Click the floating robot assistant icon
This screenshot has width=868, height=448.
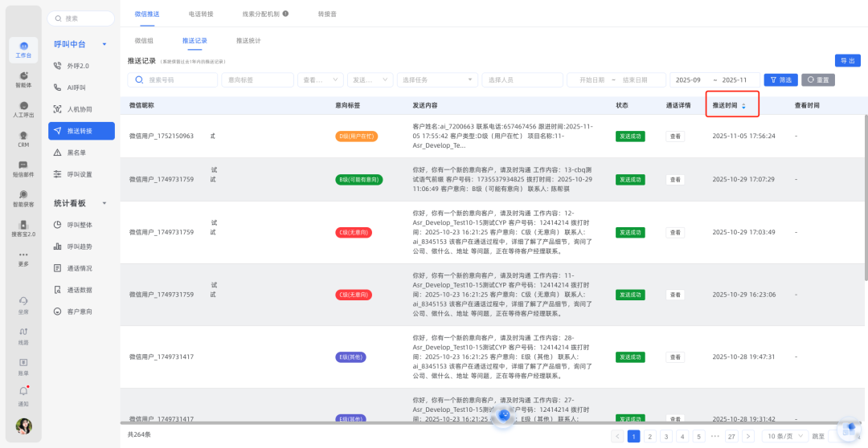click(x=849, y=430)
